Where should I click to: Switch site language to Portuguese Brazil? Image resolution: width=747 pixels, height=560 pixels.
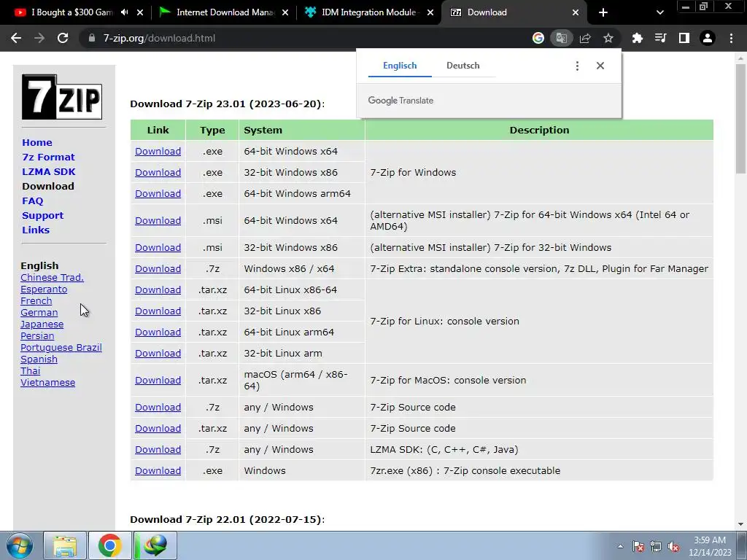[x=61, y=348]
